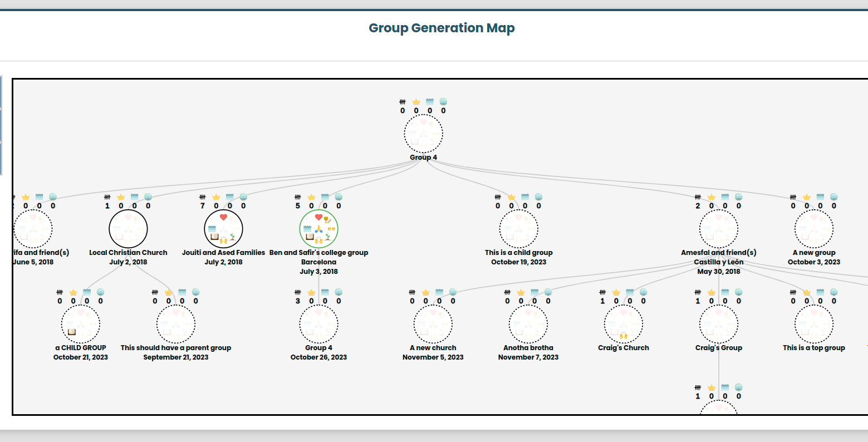Click 'September 21, 2023' date text
Viewport: 868px width, 442px height.
pos(175,357)
